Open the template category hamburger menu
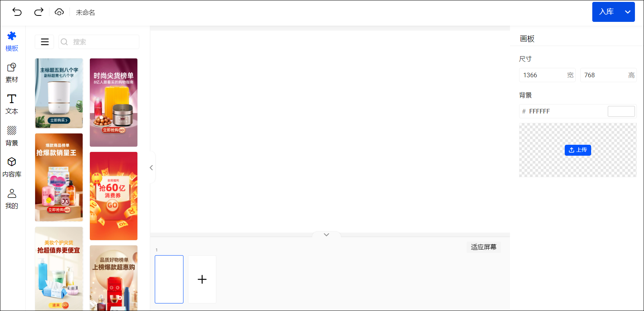This screenshot has height=311, width=644. 45,42
